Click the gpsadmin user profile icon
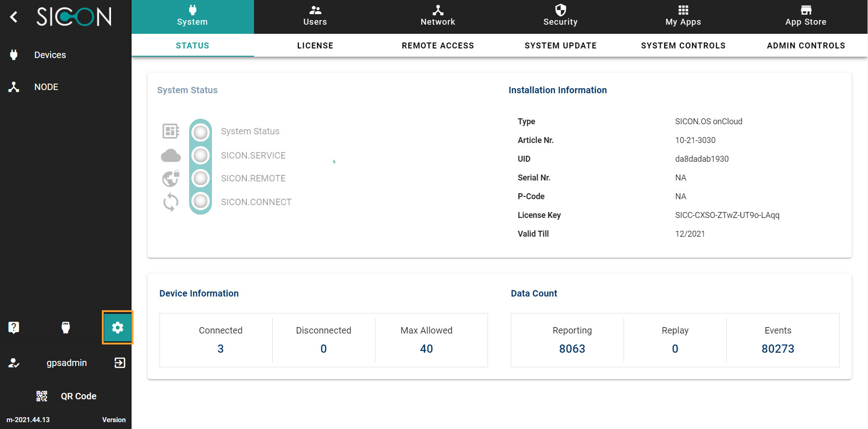Viewport: 868px width, 429px height. [x=14, y=363]
